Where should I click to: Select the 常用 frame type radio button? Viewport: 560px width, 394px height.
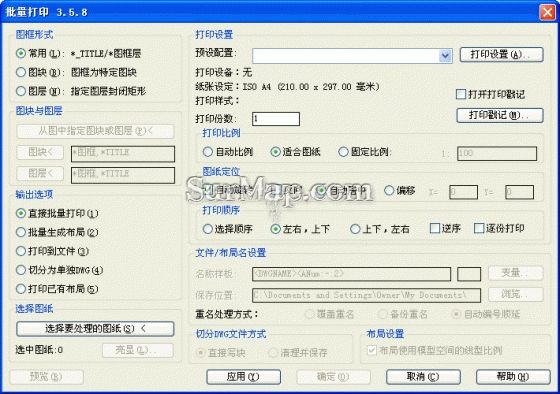(21, 54)
